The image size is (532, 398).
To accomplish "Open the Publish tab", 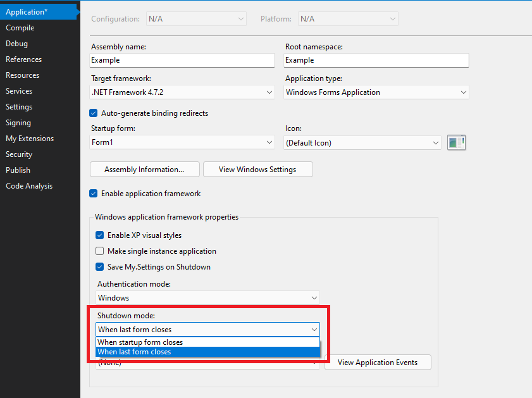I will [39, 170].
